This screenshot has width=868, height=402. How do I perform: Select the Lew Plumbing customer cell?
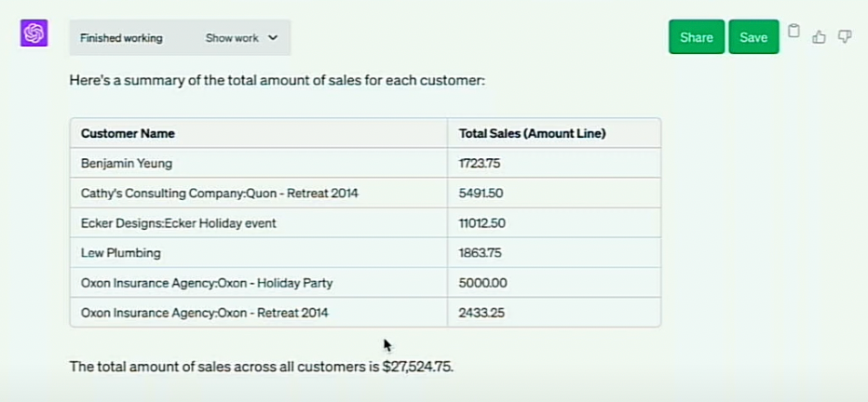click(x=121, y=253)
